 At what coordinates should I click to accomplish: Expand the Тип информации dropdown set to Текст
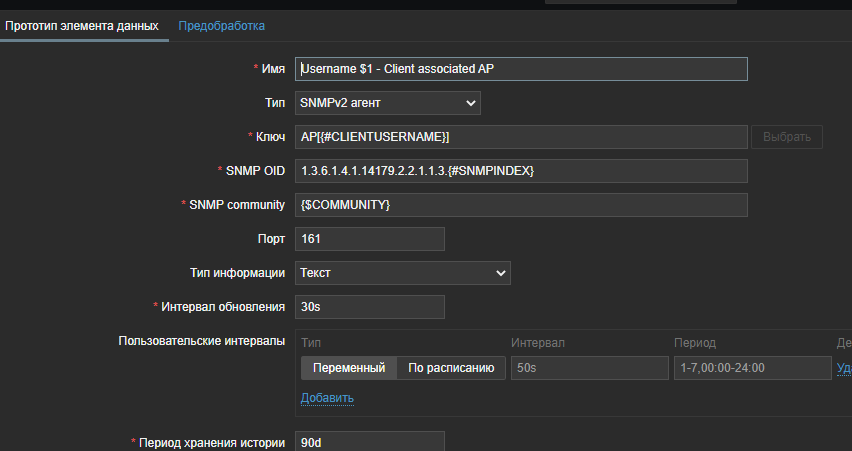point(403,273)
